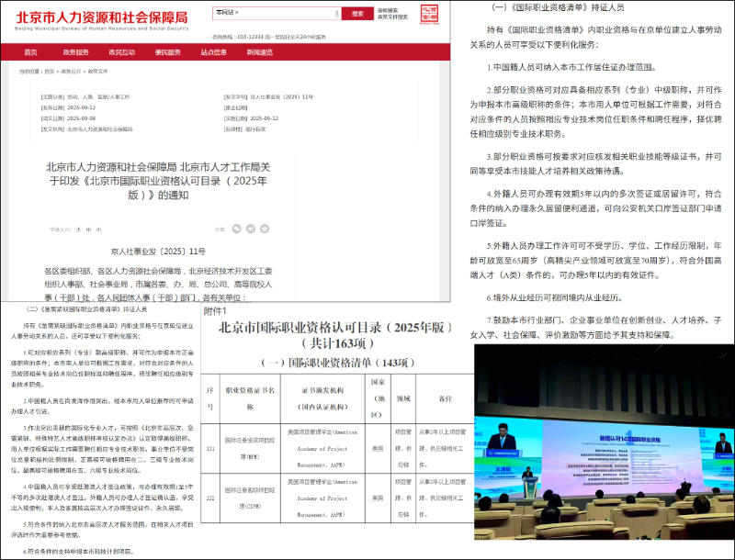Open the 本网站 search scope dropdown
This screenshot has height=560, width=735.
coord(226,13)
